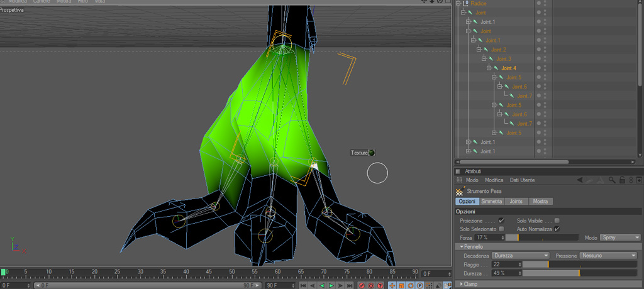Click the Texture tag sphere in viewport

(372, 153)
